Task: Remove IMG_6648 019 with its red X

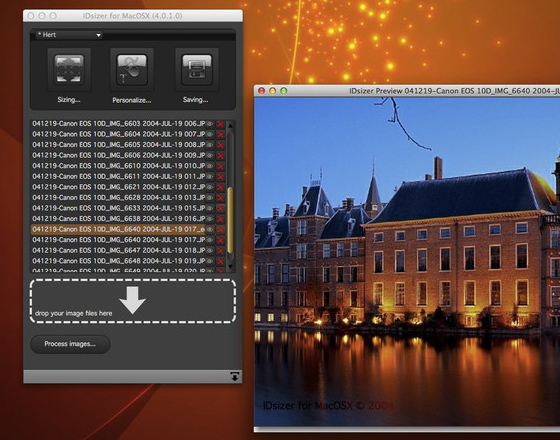Action: click(220, 261)
